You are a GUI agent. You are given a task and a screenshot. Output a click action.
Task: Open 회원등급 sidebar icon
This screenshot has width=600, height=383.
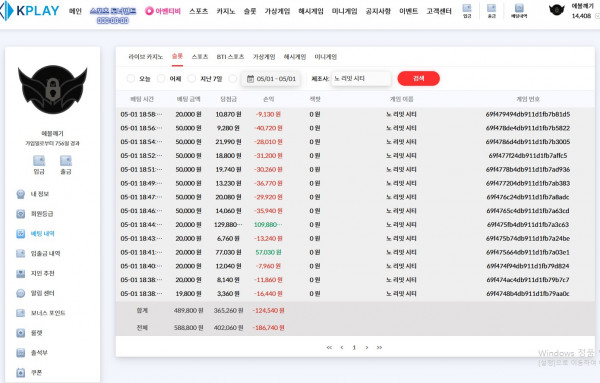pos(21,214)
